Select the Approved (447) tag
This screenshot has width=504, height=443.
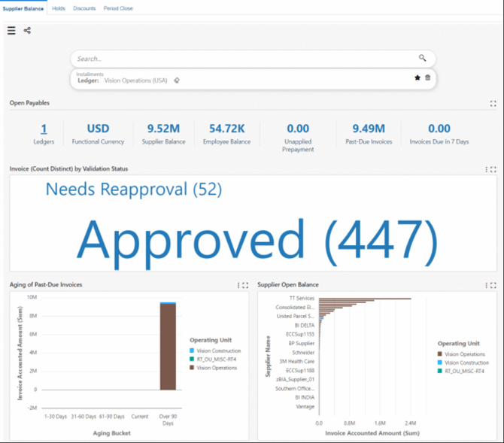coord(257,237)
